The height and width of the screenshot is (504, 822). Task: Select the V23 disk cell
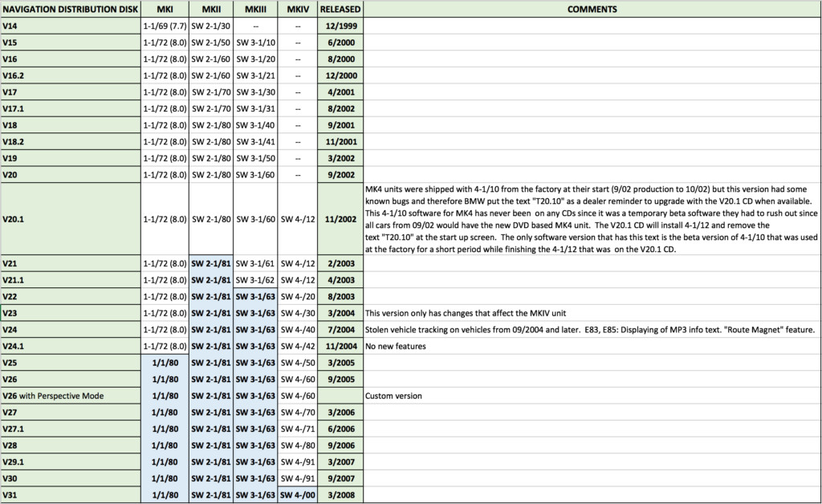(x=71, y=313)
